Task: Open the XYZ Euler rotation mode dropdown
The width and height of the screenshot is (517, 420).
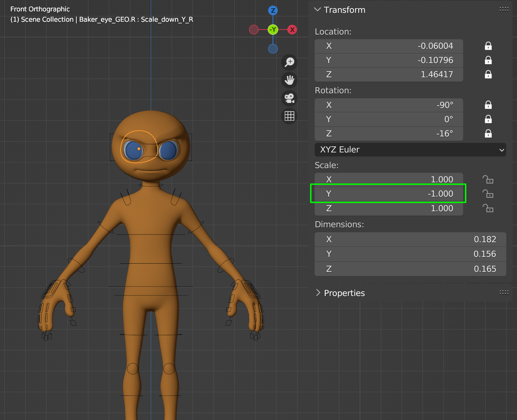Action: [x=410, y=150]
